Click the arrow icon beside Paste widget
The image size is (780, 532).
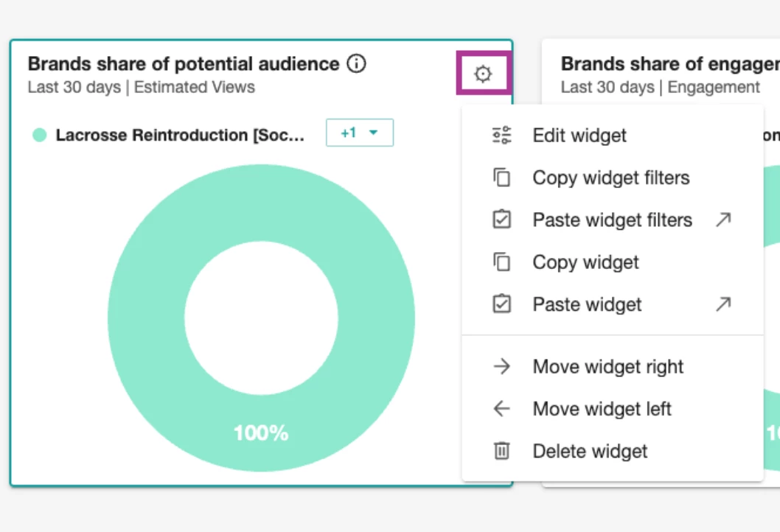click(x=723, y=304)
